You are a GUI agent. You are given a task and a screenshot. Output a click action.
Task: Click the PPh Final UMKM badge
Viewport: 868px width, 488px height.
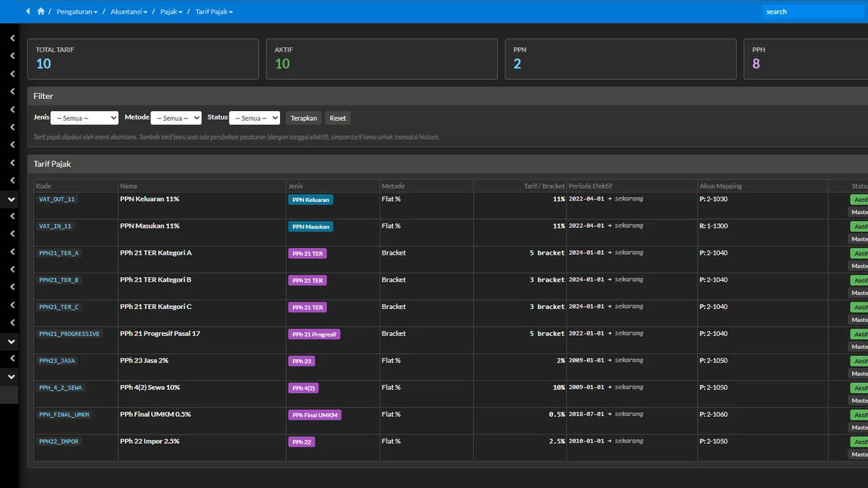315,415
